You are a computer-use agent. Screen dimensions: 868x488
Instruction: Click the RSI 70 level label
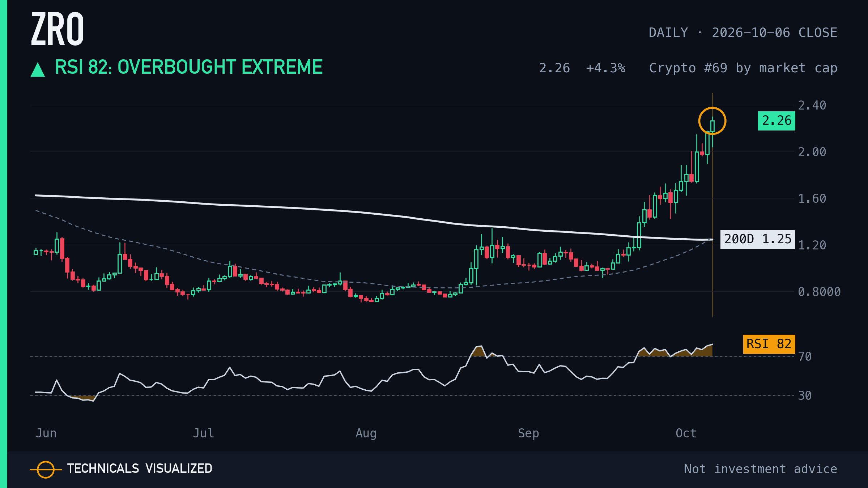pos(805,357)
